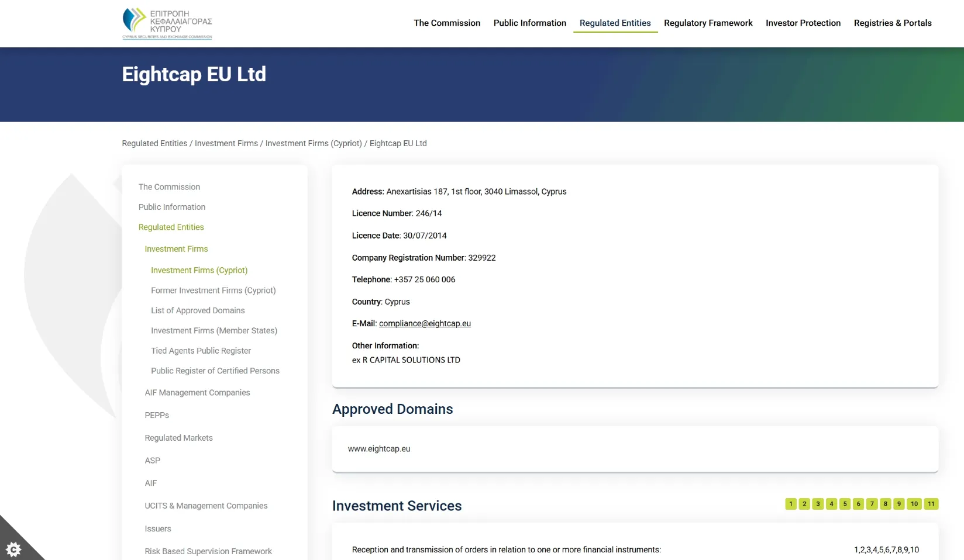Open cookie settings gear icon

[13, 548]
